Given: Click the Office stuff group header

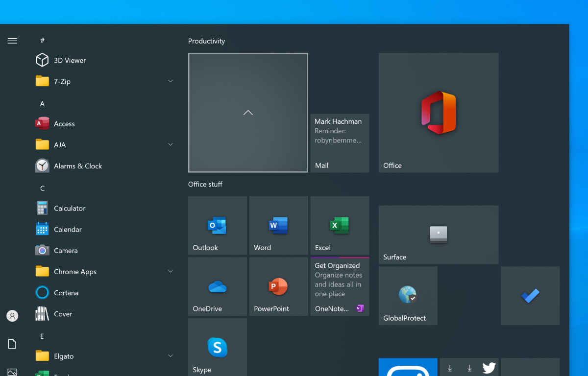Looking at the screenshot, I should pyautogui.click(x=205, y=184).
